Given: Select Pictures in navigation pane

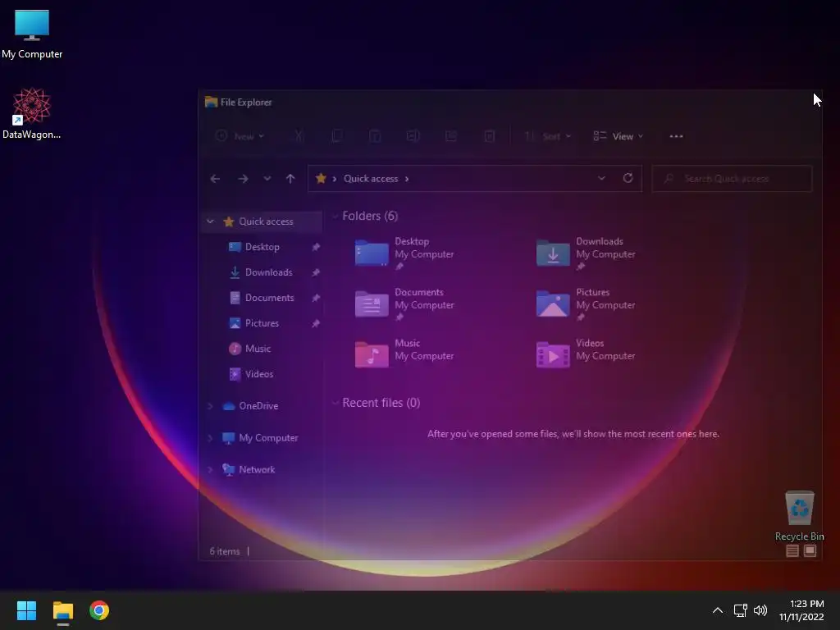Looking at the screenshot, I should tap(262, 323).
